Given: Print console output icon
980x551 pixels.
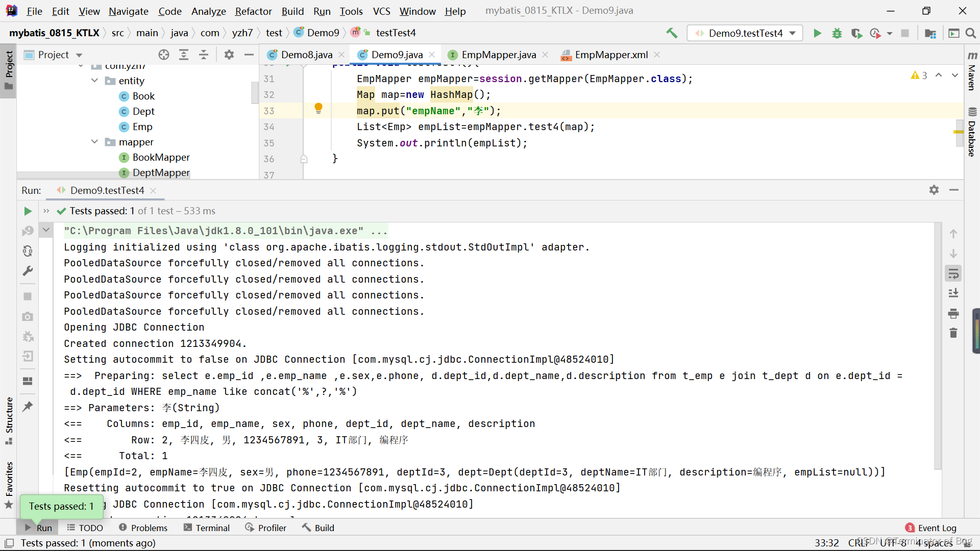Looking at the screenshot, I should tap(953, 313).
